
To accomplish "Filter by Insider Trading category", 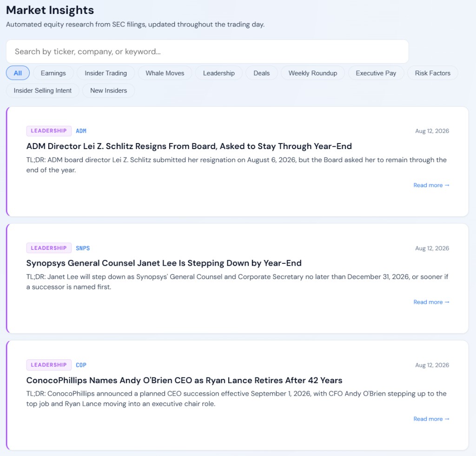I will [106, 73].
